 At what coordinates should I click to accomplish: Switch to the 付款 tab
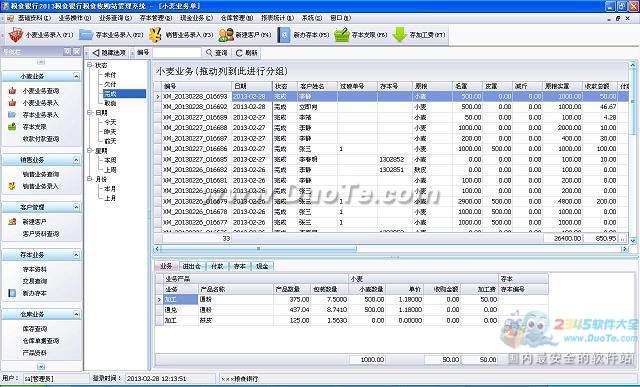[x=217, y=266]
